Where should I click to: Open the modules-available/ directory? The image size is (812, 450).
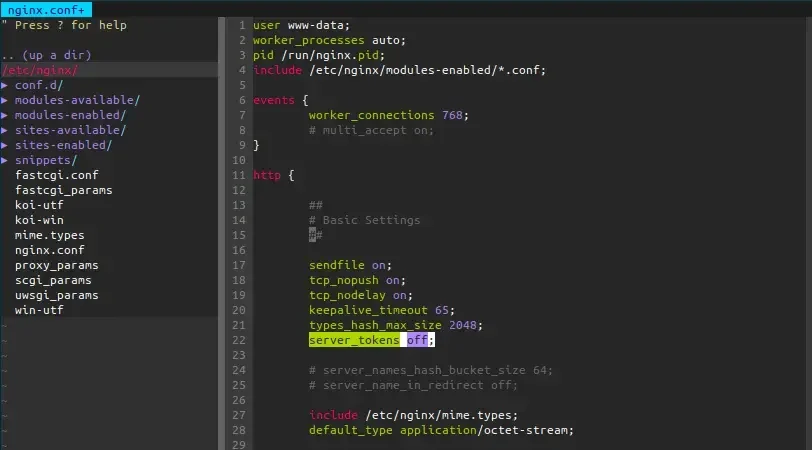click(x=77, y=100)
